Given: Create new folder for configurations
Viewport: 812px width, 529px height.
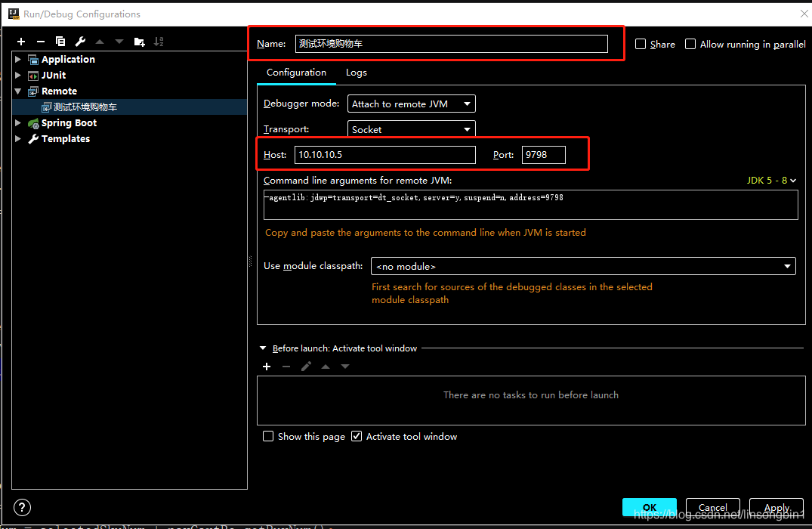Looking at the screenshot, I should pyautogui.click(x=139, y=42).
